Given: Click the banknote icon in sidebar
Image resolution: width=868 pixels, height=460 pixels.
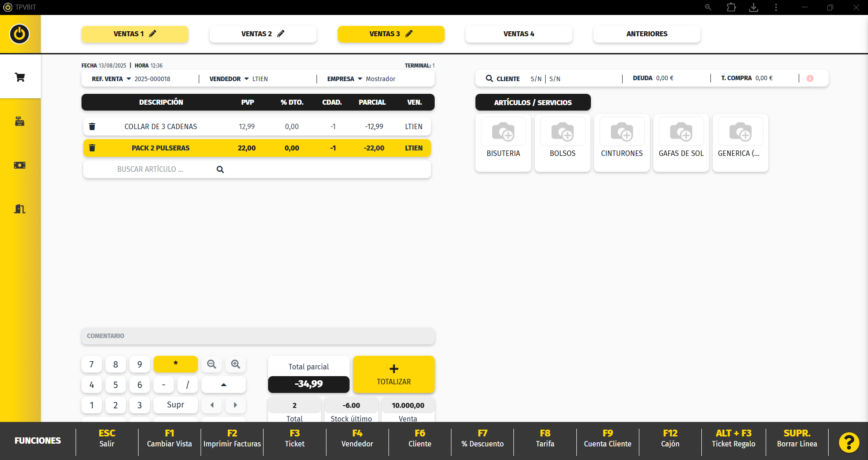Looking at the screenshot, I should pos(20,165).
